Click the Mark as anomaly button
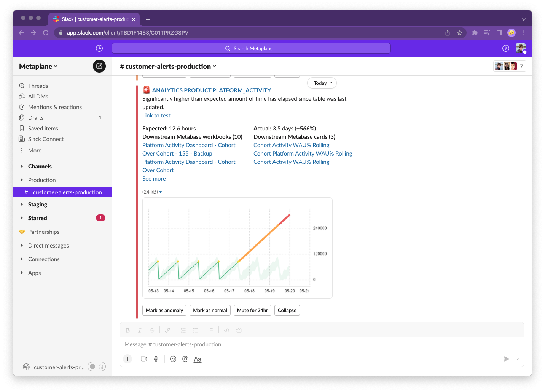Screen dimensions: 545x392 tap(164, 310)
